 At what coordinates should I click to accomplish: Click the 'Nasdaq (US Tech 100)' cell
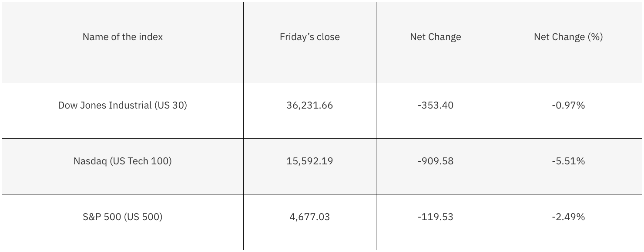[x=123, y=161]
